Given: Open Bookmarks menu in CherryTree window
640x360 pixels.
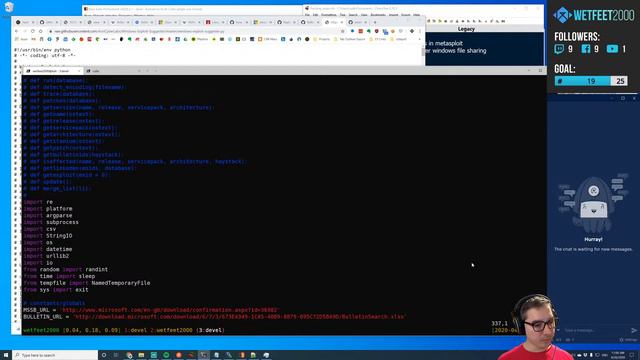Looking at the screenshot, I should click(x=378, y=15).
